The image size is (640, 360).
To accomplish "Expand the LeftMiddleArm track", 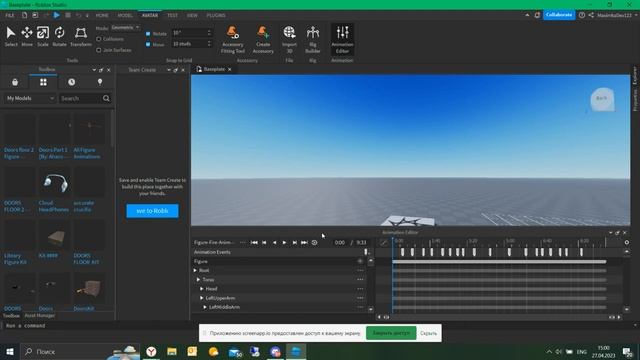I will (x=205, y=307).
